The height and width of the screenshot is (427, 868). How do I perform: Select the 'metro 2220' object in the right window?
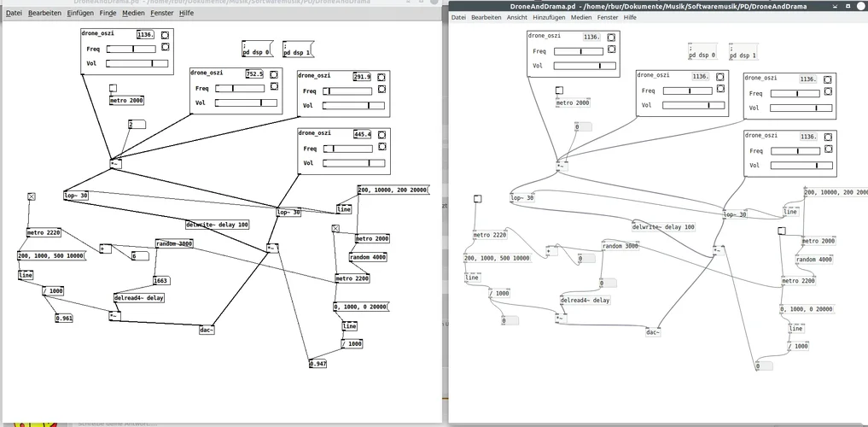490,235
